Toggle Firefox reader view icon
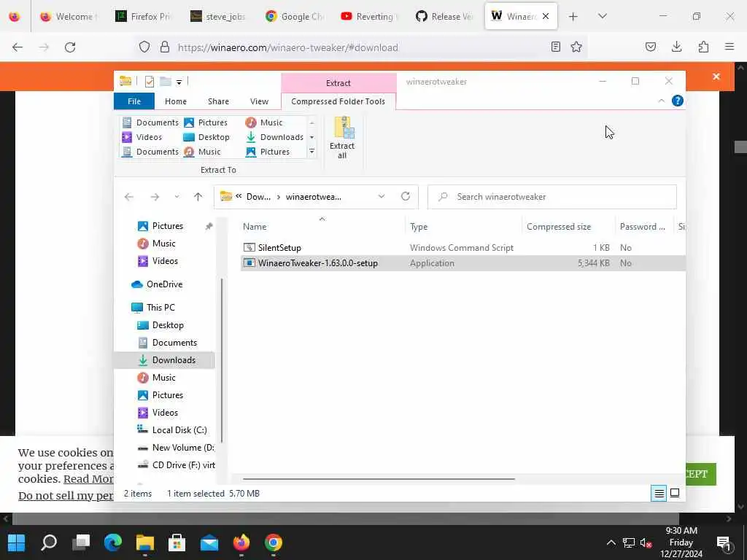 (555, 47)
